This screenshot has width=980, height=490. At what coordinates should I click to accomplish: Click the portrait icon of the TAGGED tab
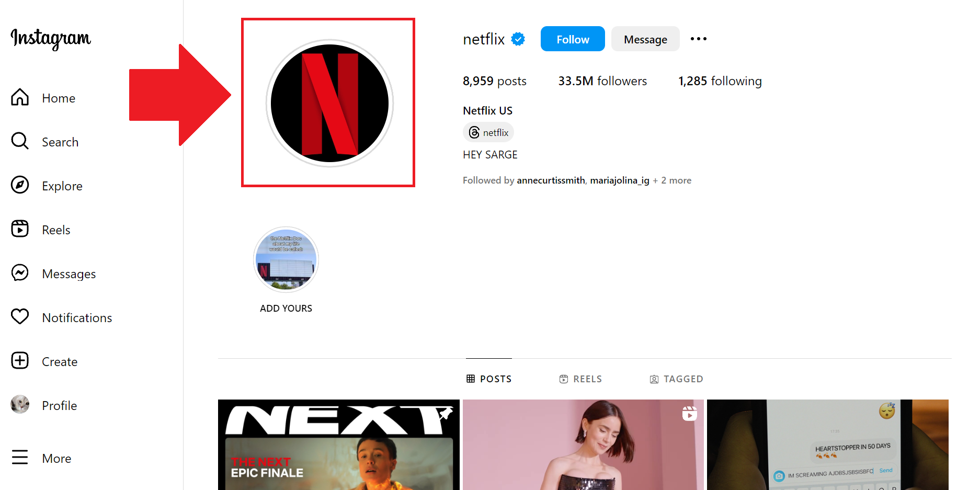pyautogui.click(x=654, y=379)
